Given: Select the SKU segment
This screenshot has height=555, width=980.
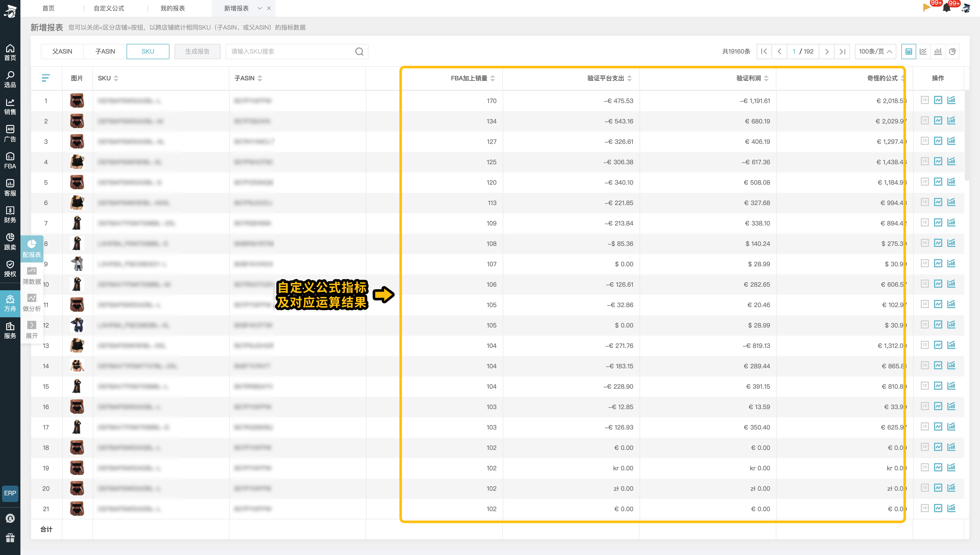Looking at the screenshot, I should (x=148, y=52).
